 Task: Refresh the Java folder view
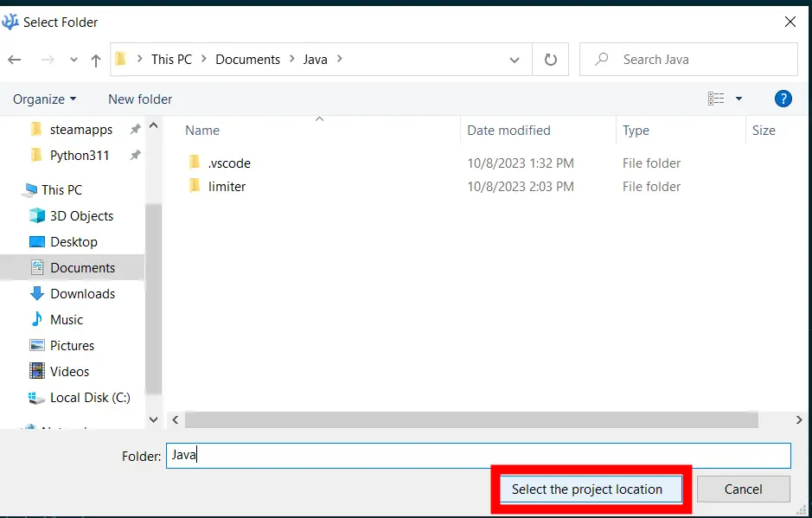click(550, 60)
